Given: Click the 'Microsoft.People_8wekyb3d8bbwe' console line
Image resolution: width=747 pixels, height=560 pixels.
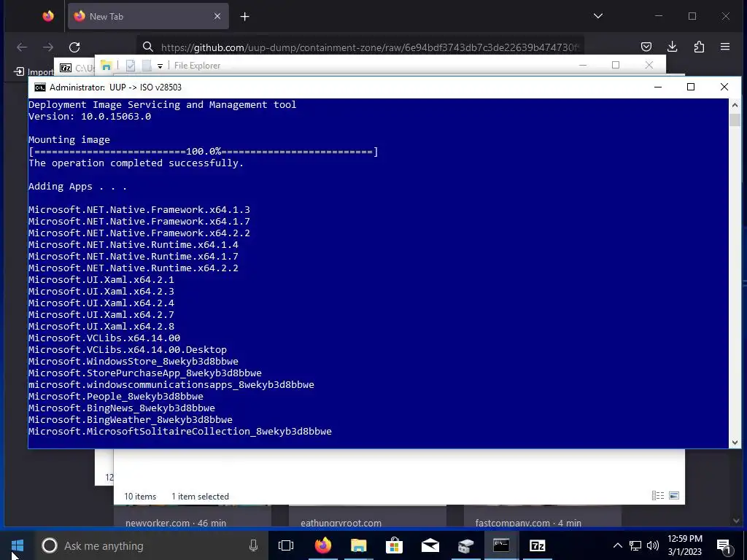Looking at the screenshot, I should (116, 396).
